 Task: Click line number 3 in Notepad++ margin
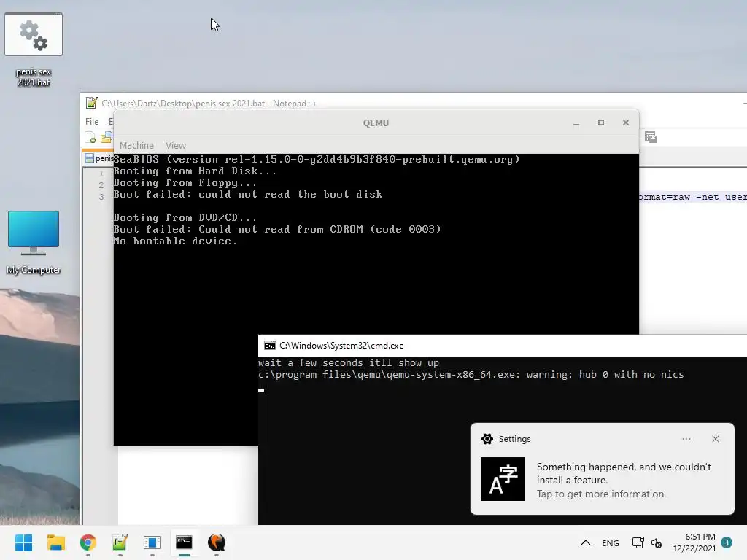pyautogui.click(x=101, y=196)
